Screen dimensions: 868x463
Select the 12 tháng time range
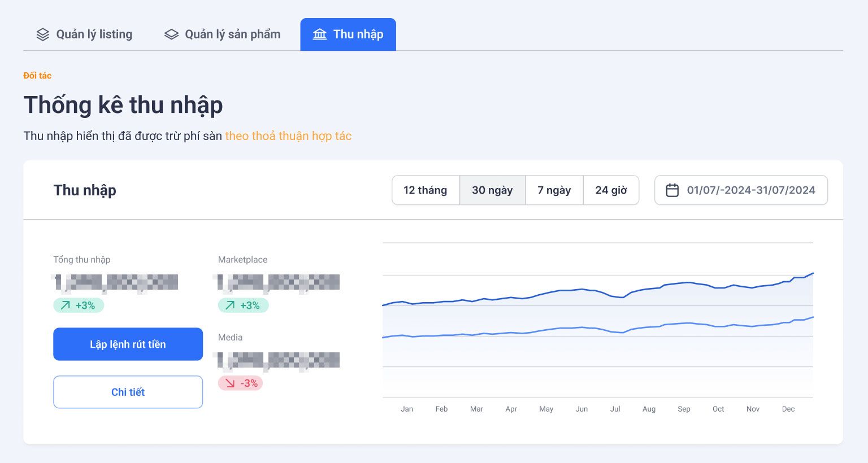pos(426,190)
